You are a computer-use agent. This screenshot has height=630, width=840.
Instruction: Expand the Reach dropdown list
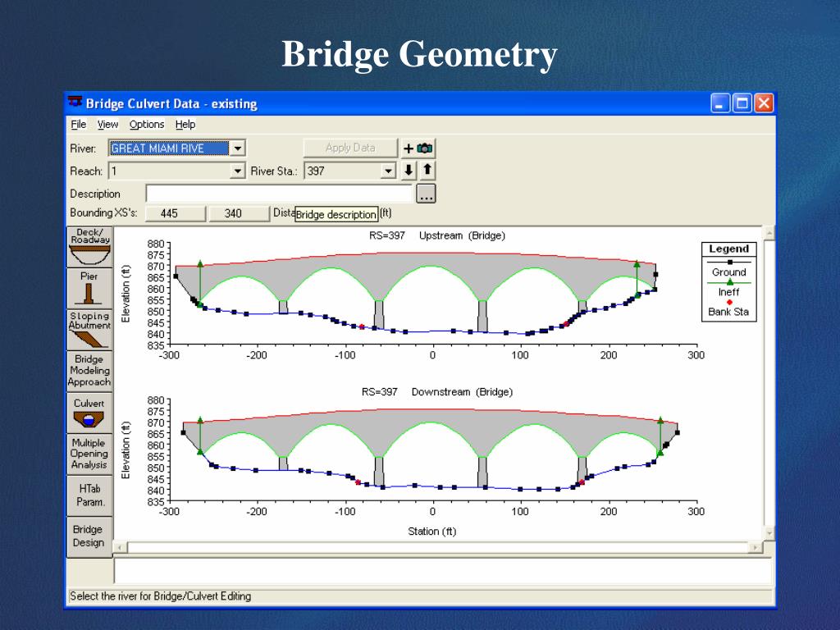[x=237, y=171]
